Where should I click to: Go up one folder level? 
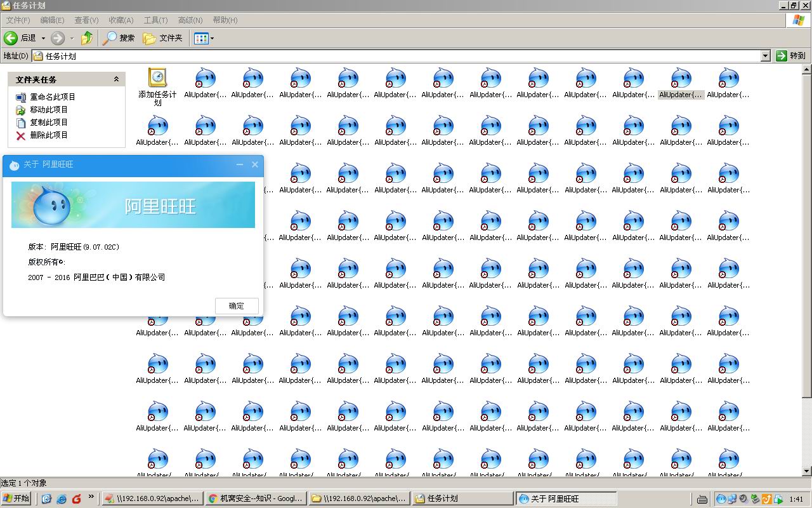pyautogui.click(x=87, y=38)
